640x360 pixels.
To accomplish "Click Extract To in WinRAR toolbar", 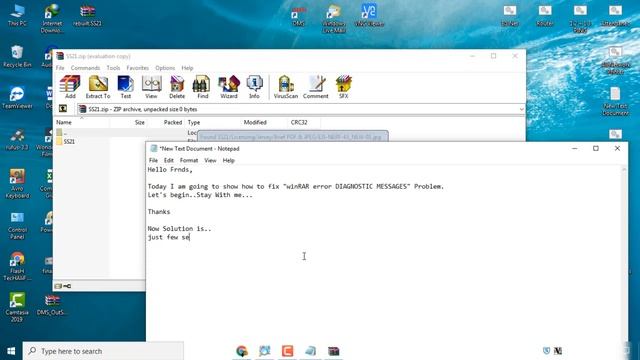I will pyautogui.click(x=98, y=87).
